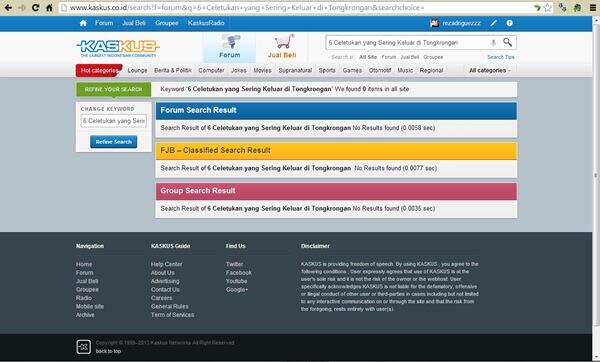This screenshot has width=600, height=362.
Task: Click the pencil edit icon near username
Action: click(x=494, y=23)
